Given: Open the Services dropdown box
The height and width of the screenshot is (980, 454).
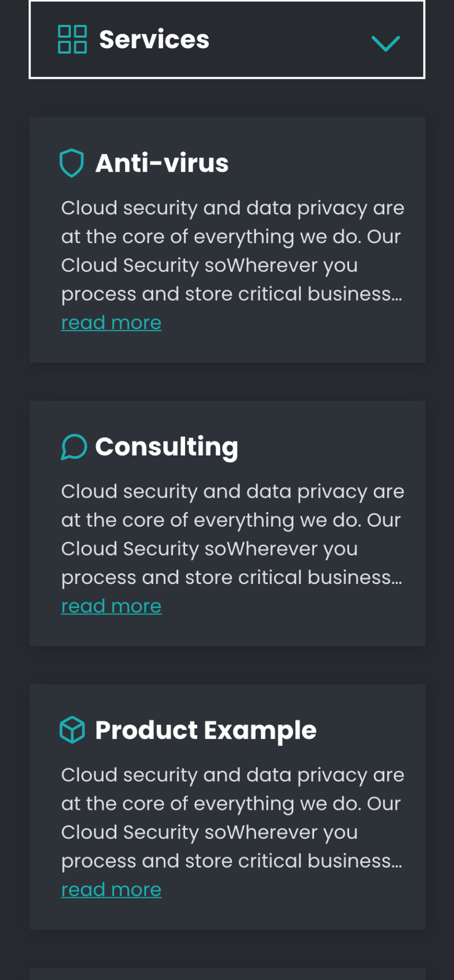Looking at the screenshot, I should pyautogui.click(x=227, y=40).
